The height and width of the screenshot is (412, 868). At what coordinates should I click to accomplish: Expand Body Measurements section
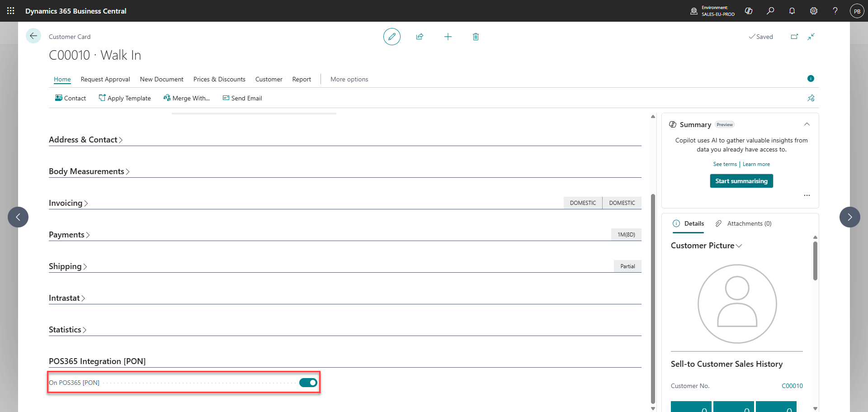tap(90, 171)
